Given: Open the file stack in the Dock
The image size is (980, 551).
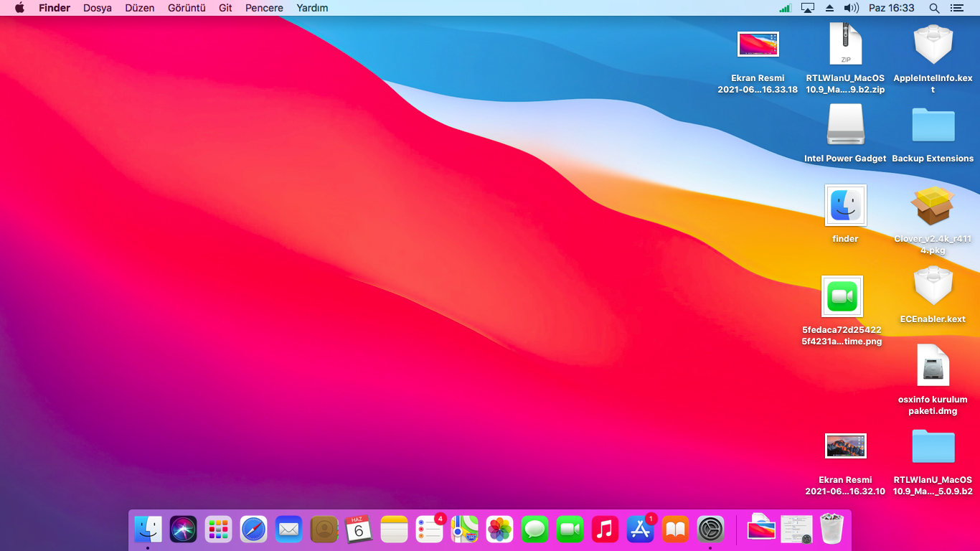Looking at the screenshot, I should tap(761, 529).
